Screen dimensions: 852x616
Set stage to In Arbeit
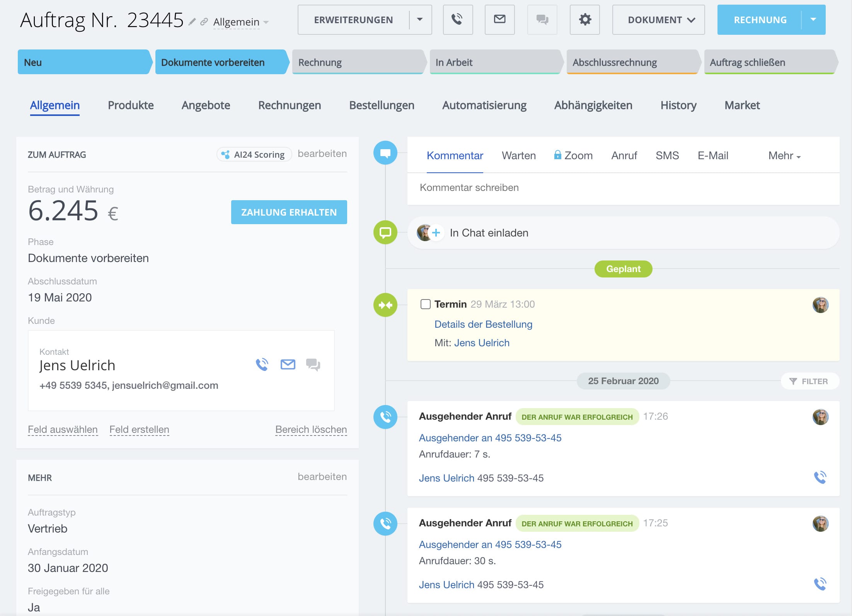[x=495, y=62]
